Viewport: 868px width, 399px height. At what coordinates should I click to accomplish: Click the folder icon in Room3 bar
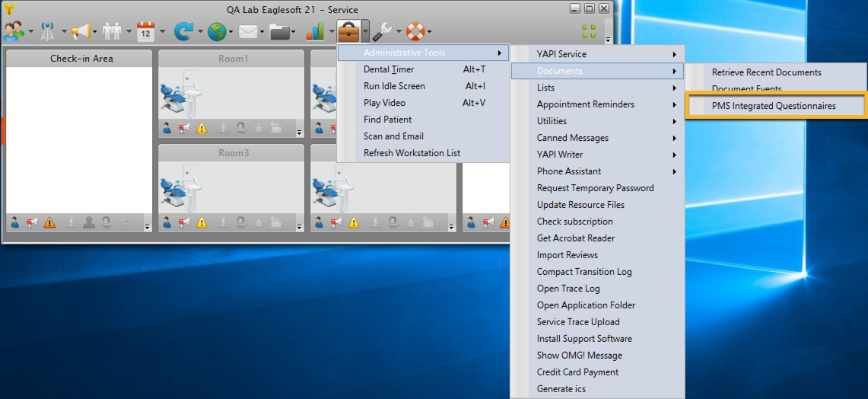coord(275,222)
